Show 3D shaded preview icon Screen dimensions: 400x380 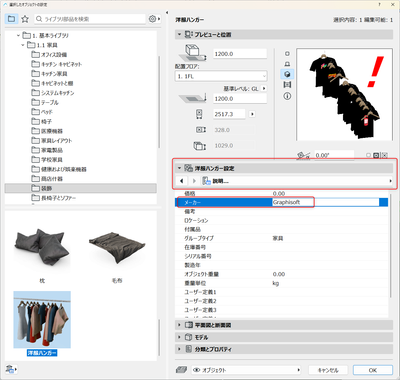287,74
